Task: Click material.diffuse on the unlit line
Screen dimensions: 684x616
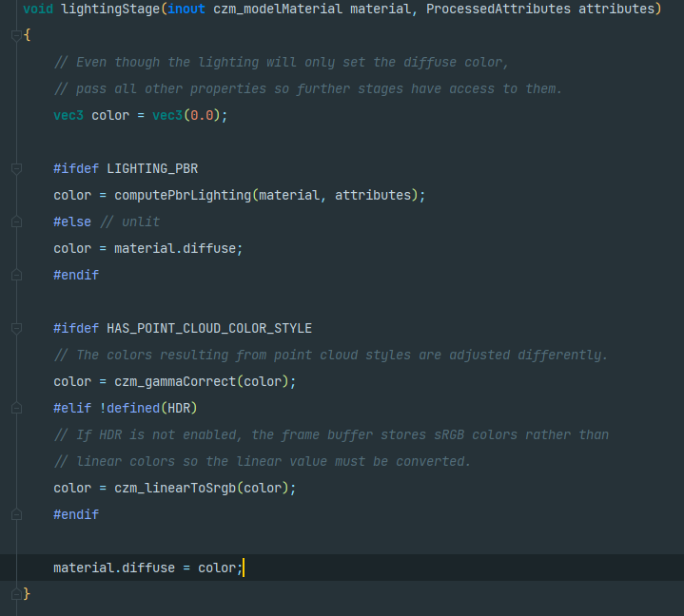Action: click(x=175, y=248)
